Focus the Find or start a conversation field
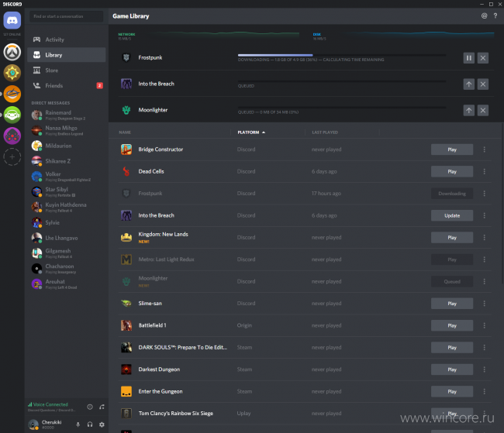The width and height of the screenshot is (504, 433). (x=67, y=16)
